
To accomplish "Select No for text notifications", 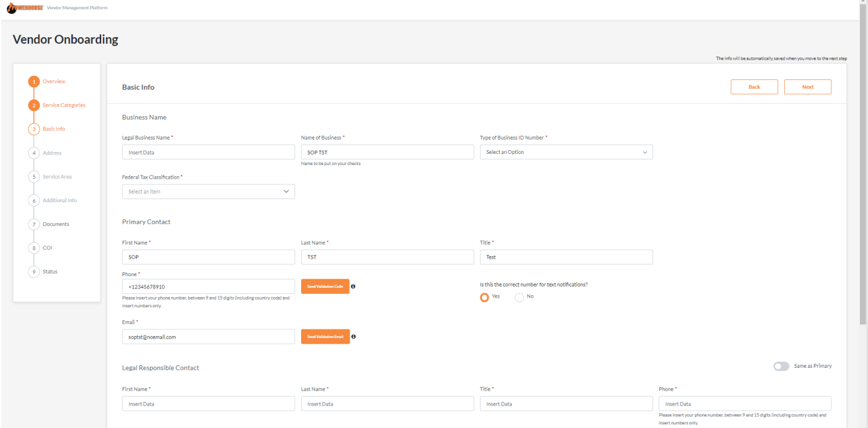I will [x=520, y=297].
